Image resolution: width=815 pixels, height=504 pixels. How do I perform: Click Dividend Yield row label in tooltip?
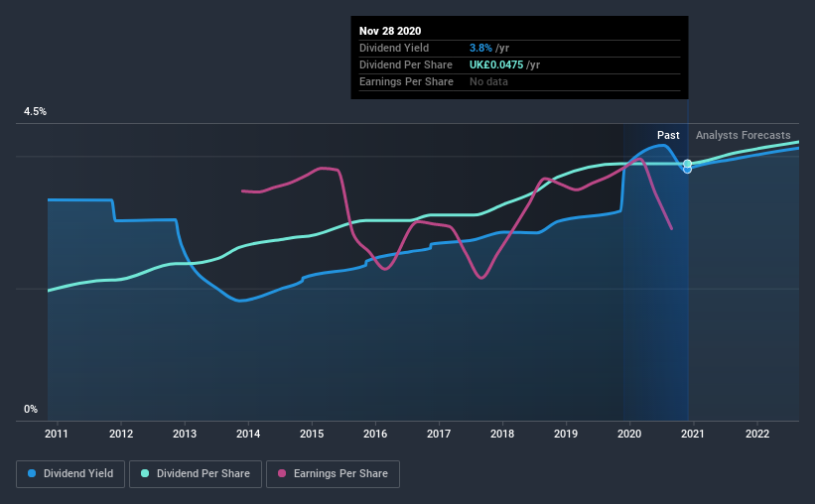[394, 48]
